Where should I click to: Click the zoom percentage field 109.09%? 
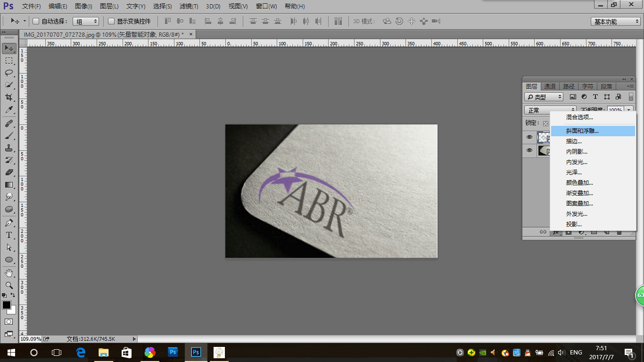pos(31,339)
